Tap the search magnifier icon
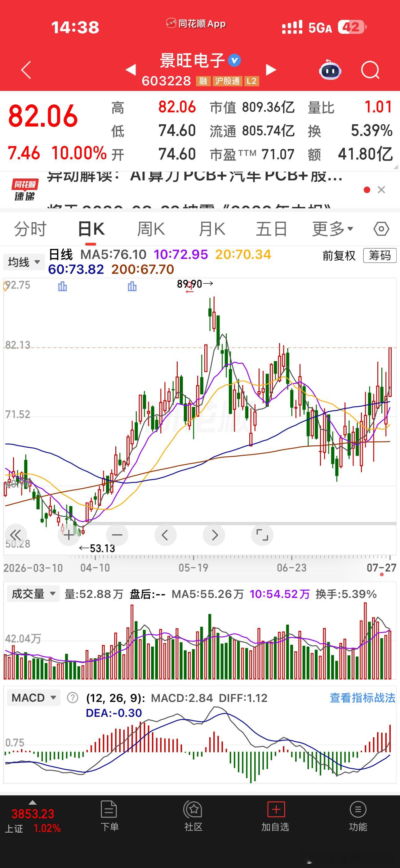 click(370, 70)
